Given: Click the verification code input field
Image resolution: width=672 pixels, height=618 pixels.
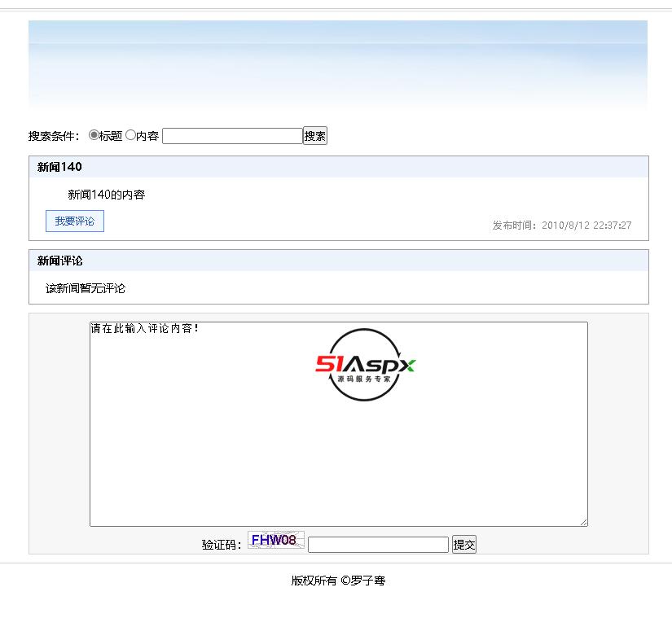Looking at the screenshot, I should click(x=378, y=545).
